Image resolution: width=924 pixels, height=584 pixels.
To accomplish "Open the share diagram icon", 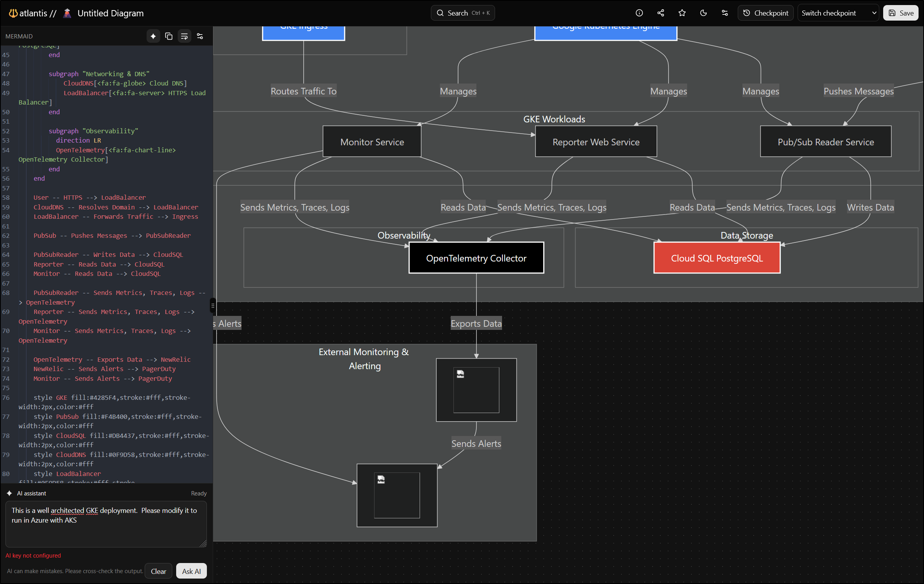I will coord(660,13).
